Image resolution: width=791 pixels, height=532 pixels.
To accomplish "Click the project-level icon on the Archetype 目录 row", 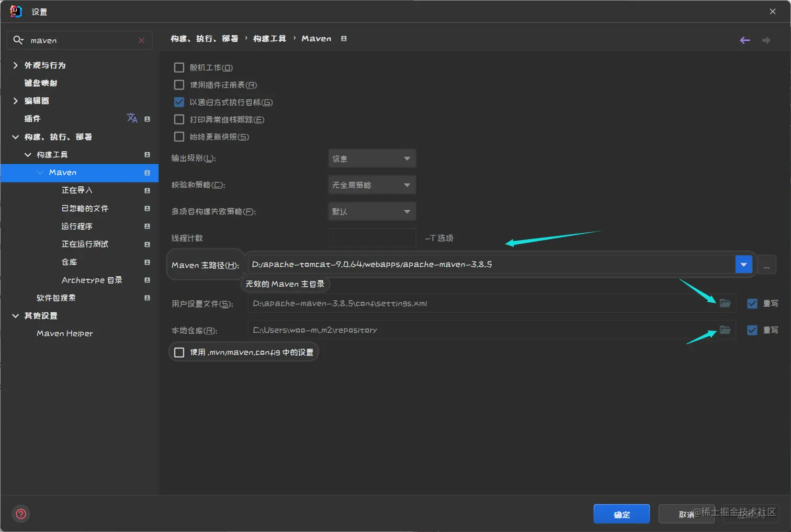I will coord(147,280).
